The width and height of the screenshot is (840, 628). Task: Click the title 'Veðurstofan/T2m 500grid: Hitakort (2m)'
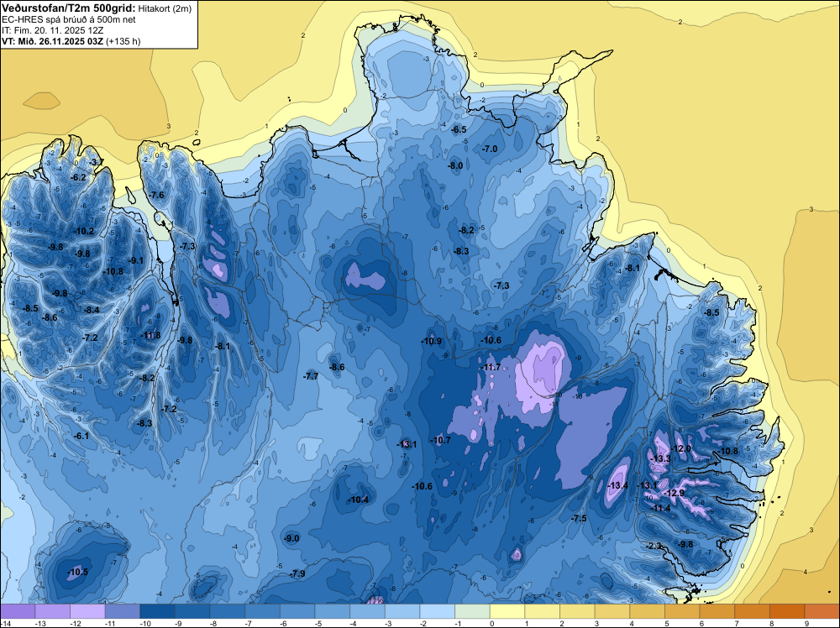click(97, 8)
